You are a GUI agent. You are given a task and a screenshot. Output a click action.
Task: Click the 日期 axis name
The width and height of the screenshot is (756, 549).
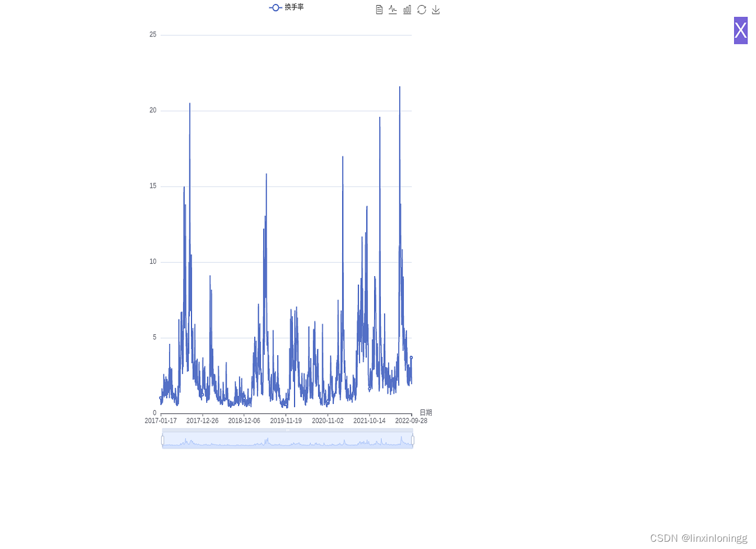(426, 413)
